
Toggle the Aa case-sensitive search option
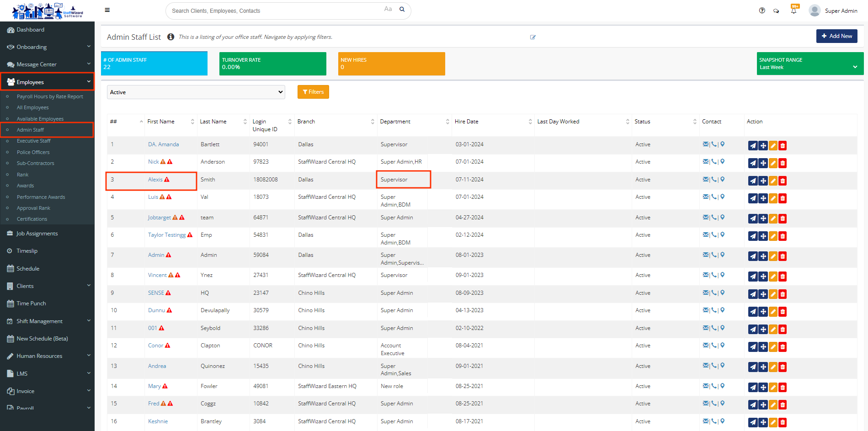pos(388,9)
